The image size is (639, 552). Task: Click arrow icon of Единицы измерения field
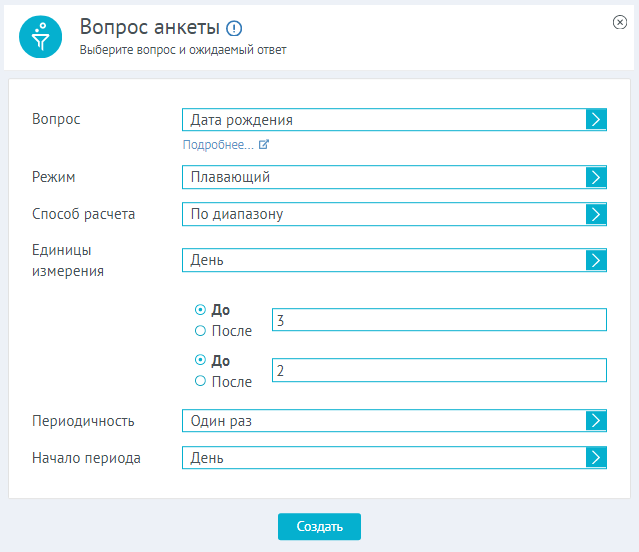pyautogui.click(x=596, y=260)
